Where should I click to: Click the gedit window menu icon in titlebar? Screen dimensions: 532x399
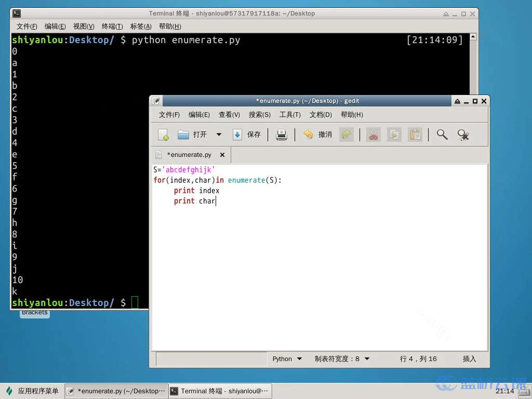[156, 101]
